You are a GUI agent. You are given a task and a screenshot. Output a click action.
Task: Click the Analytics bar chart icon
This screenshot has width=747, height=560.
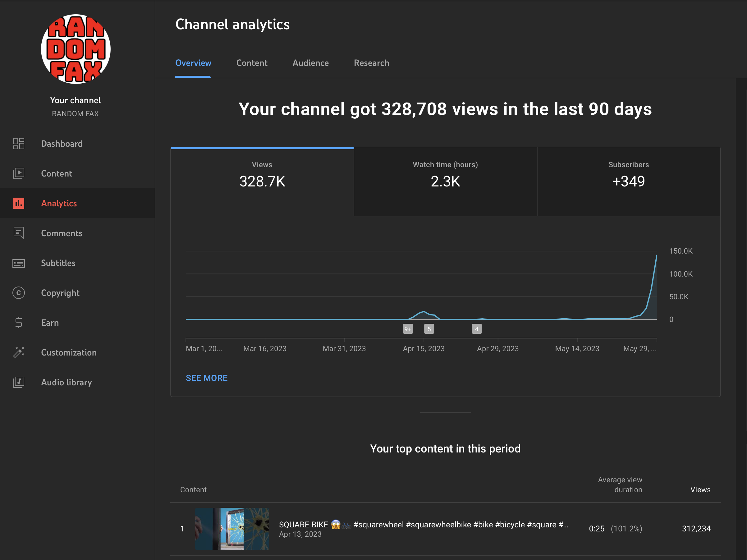[19, 203]
